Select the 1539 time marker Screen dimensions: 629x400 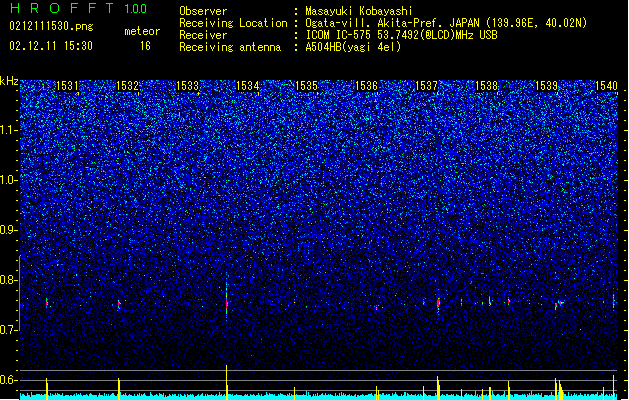(547, 86)
